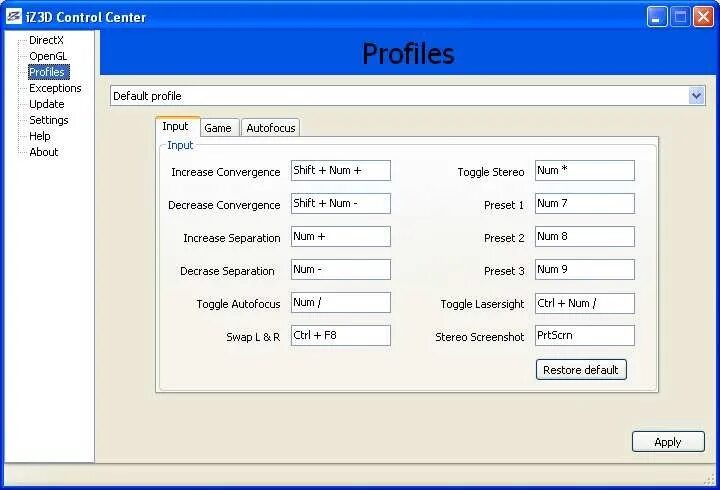The height and width of the screenshot is (490, 720).
Task: Select the Decrase Separation hotkey field
Action: click(x=341, y=270)
